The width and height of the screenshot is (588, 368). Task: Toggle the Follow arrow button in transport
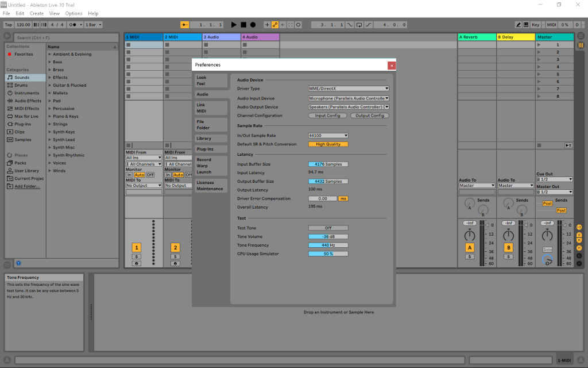pyautogui.click(x=184, y=25)
